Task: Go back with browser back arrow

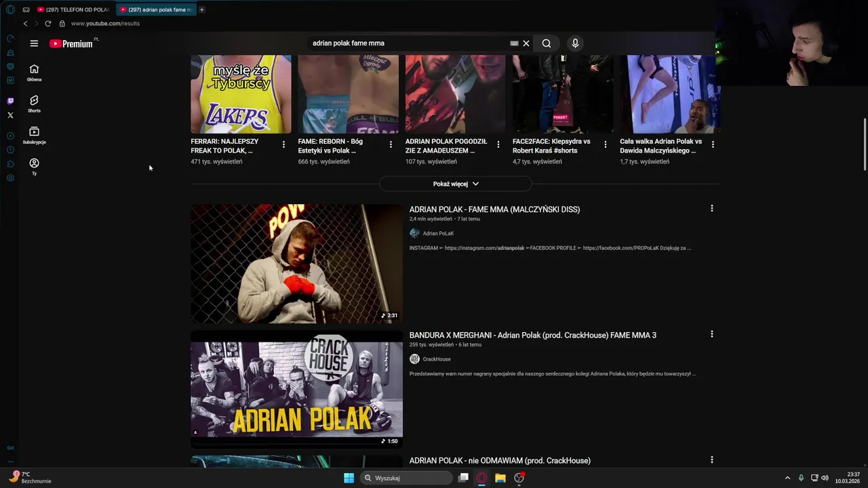Action: tap(25, 23)
